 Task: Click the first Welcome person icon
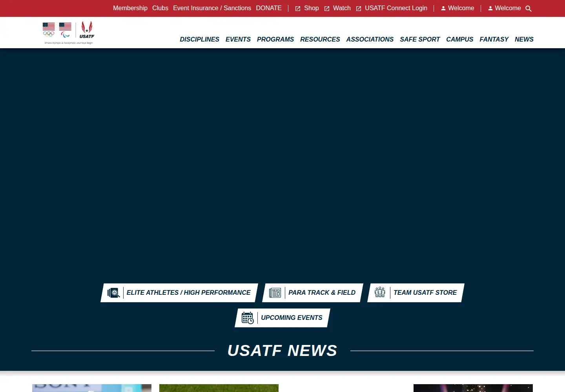pos(443,8)
